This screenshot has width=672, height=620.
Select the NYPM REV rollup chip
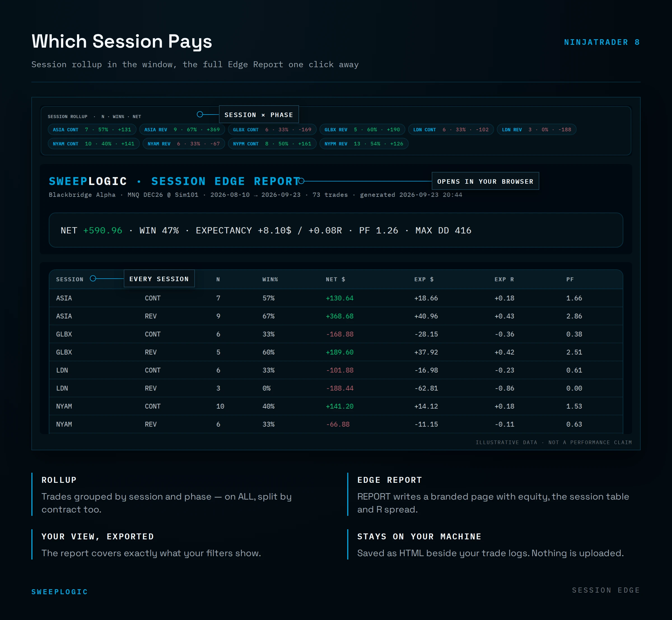[x=364, y=144]
